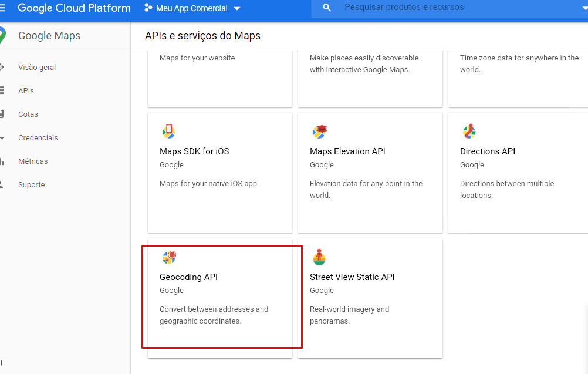Open the APIs sidebar item
This screenshot has height=374, width=588.
26,91
